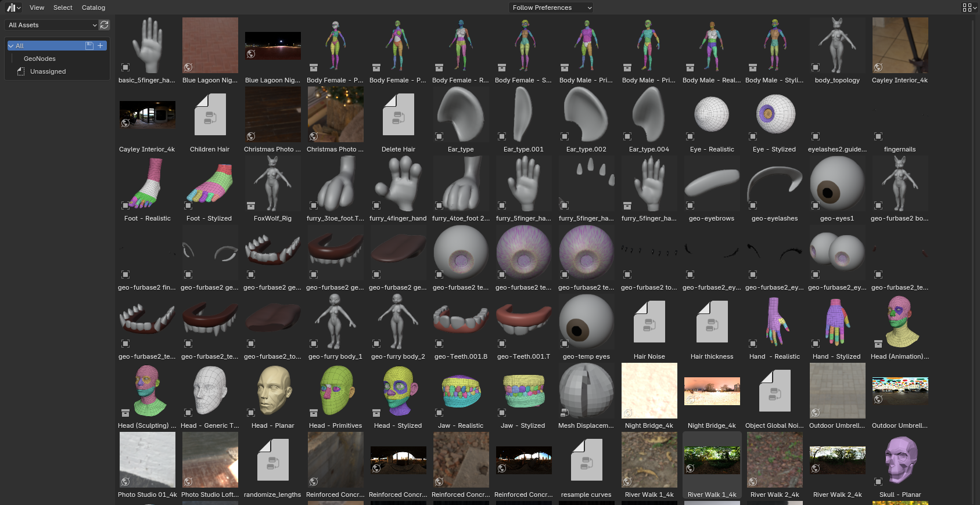980x505 pixels.
Task: Save asset catalogs icon in All row
Action: tap(89, 45)
